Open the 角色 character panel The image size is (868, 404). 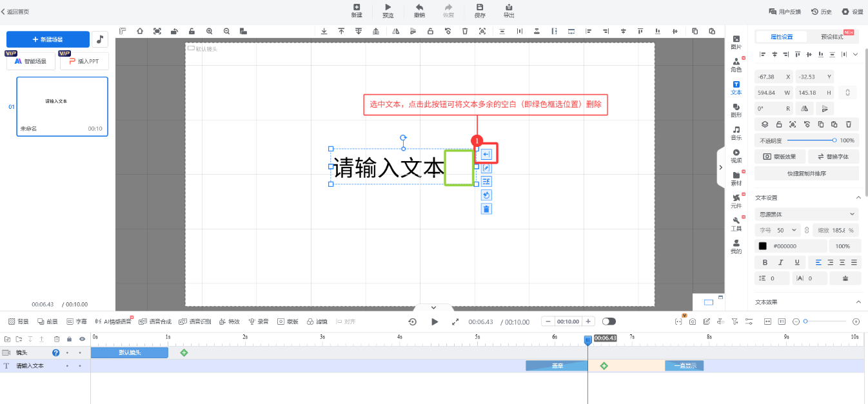(736, 64)
